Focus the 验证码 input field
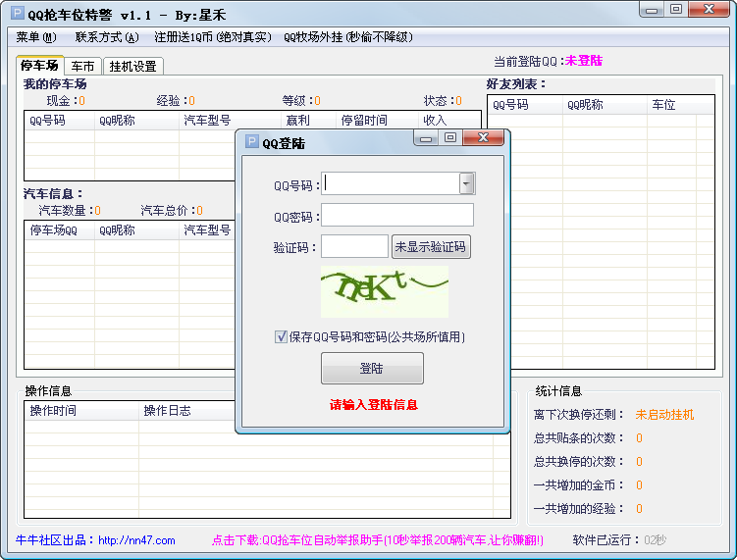The width and height of the screenshot is (737, 560). [x=354, y=246]
